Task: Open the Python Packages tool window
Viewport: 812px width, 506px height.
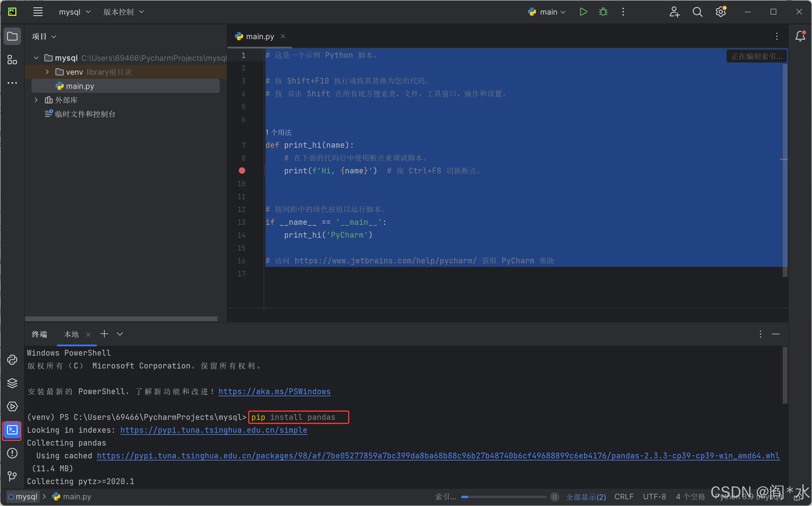Action: (x=12, y=383)
